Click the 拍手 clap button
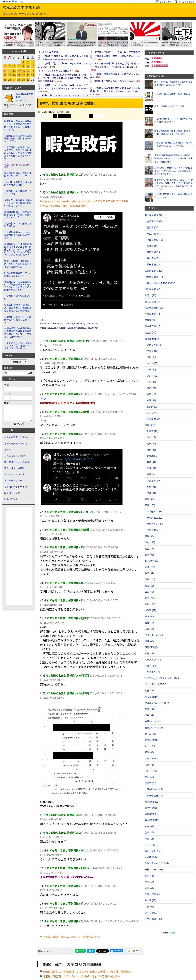Screen dimensions: 196x980 point(134,951)
